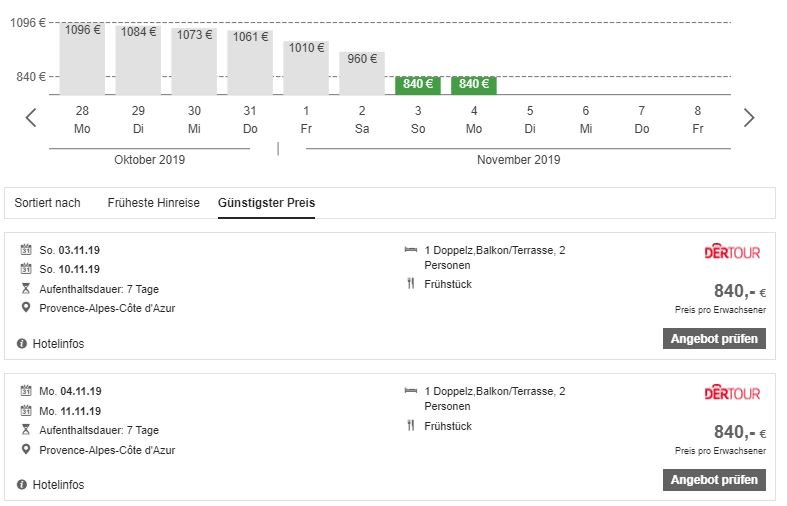Select the Günstigster Preis sorting tab
Screen dimensions: 787x506
pos(266,203)
